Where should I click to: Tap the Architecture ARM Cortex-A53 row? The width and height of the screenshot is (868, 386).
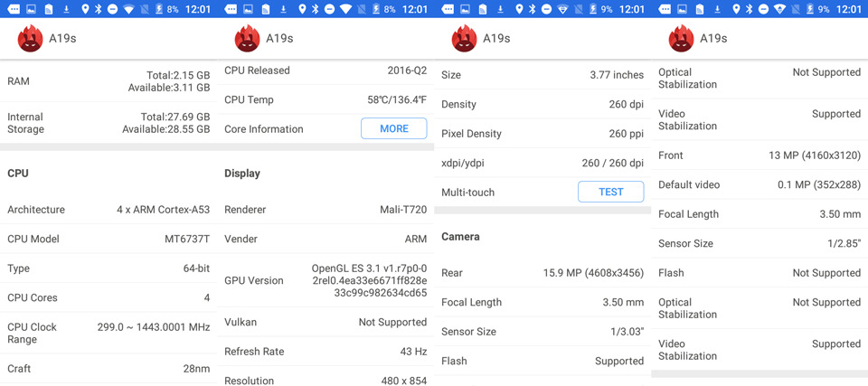(108, 210)
